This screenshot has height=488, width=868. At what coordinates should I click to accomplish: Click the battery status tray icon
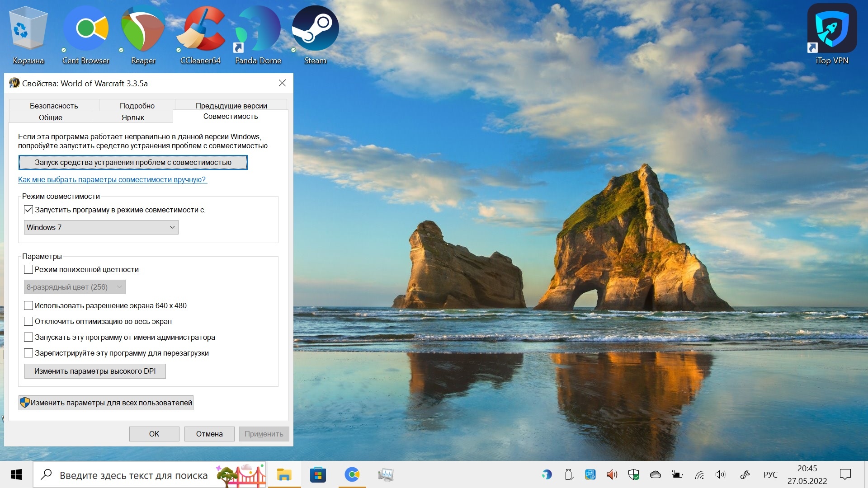(677, 474)
